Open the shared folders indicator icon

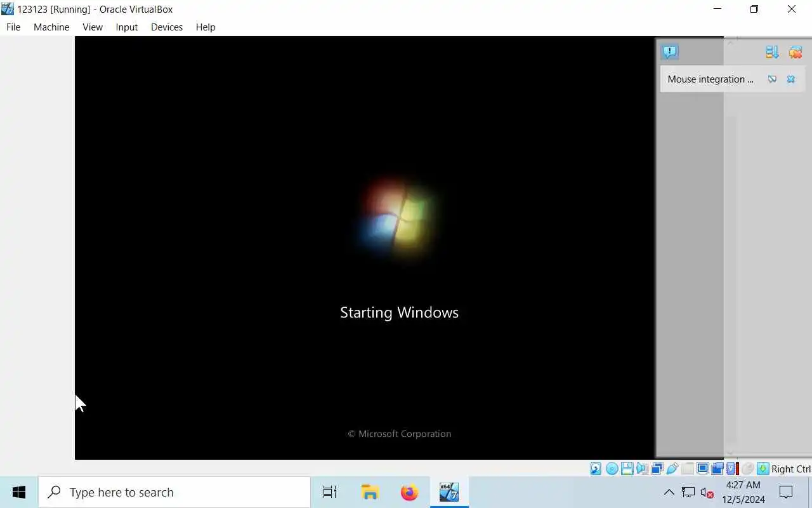[688, 469]
